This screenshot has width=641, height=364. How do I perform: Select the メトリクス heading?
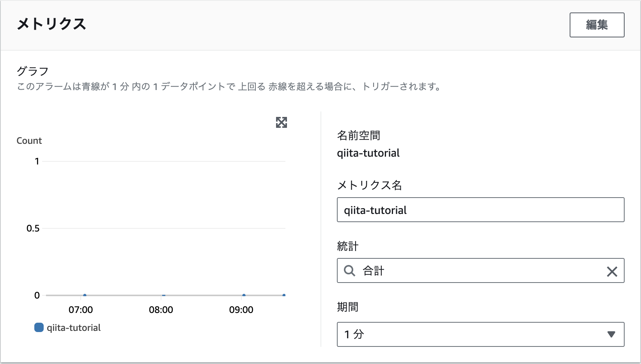click(51, 25)
